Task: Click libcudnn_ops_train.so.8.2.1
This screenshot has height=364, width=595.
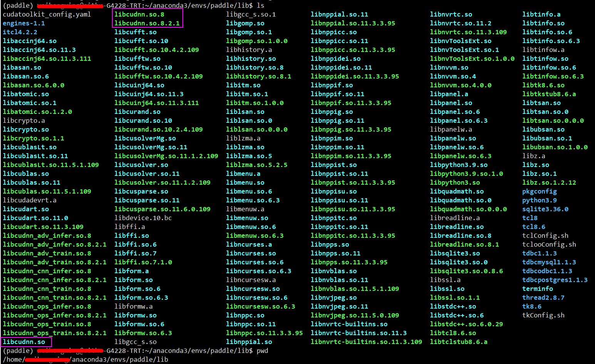Action: point(55,333)
